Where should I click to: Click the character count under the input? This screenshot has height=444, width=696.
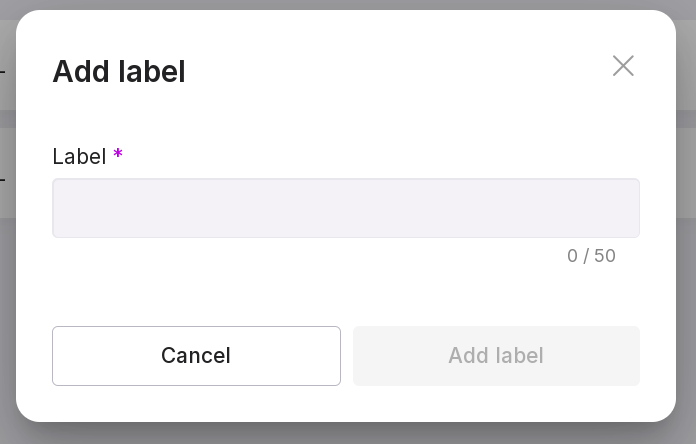coord(591,256)
